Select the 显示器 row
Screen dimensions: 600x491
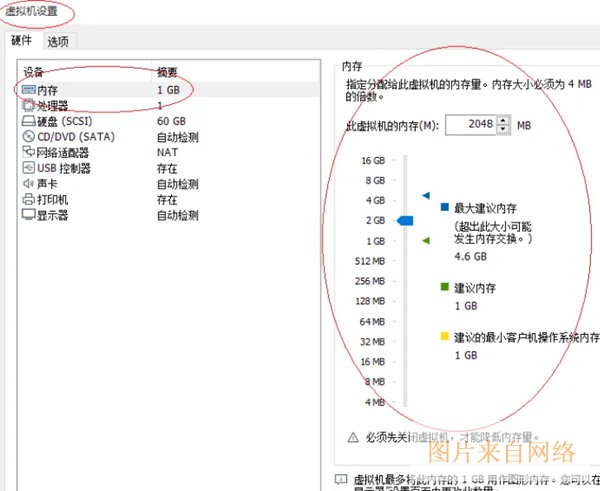(168, 215)
